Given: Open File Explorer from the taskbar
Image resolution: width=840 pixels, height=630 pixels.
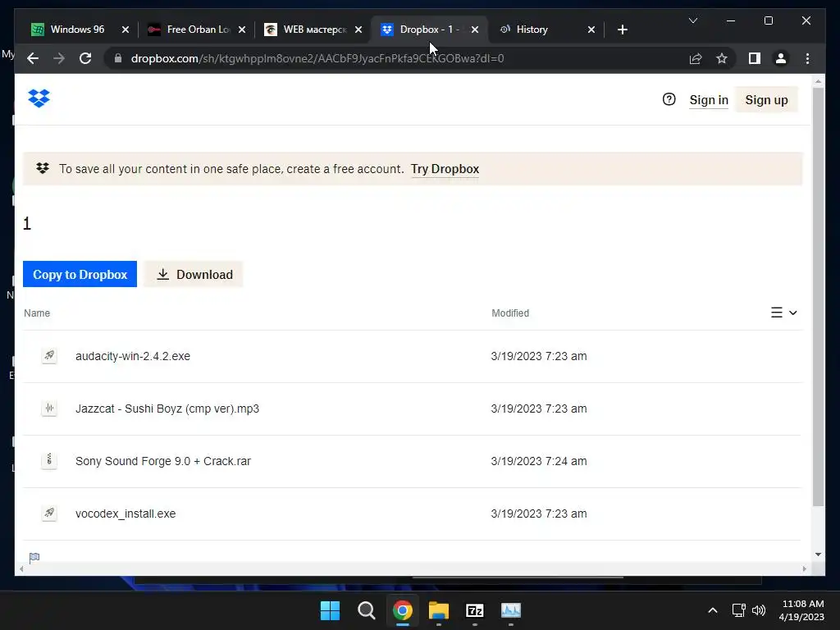Looking at the screenshot, I should pyautogui.click(x=439, y=610).
